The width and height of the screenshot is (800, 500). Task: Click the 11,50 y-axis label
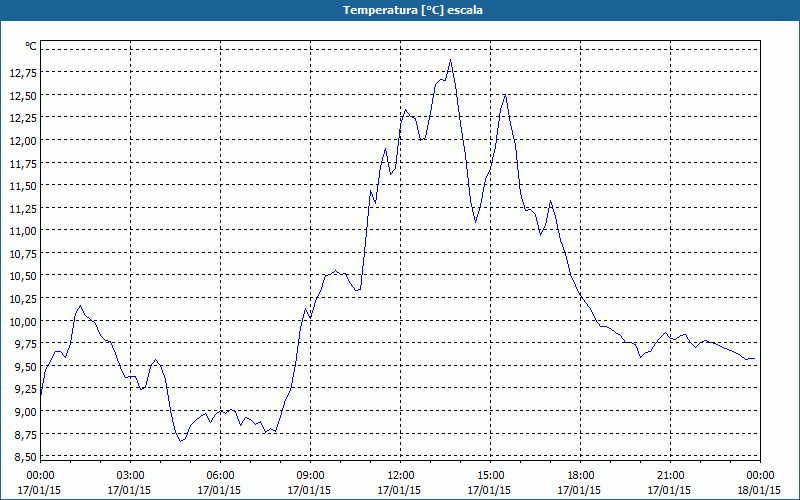[23, 186]
